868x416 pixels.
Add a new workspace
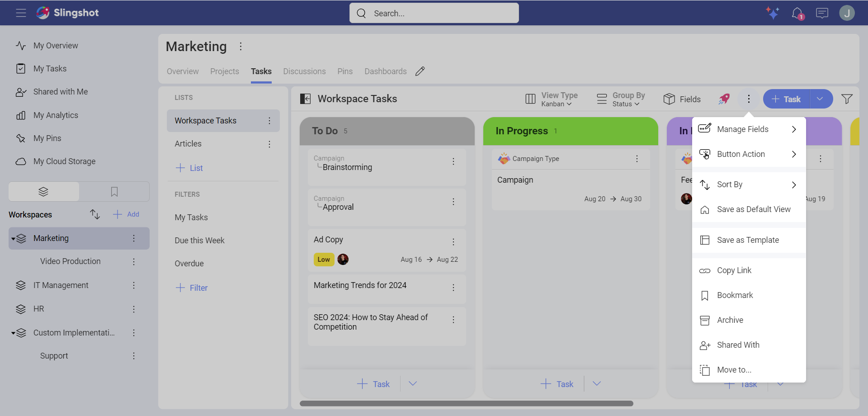tap(126, 214)
